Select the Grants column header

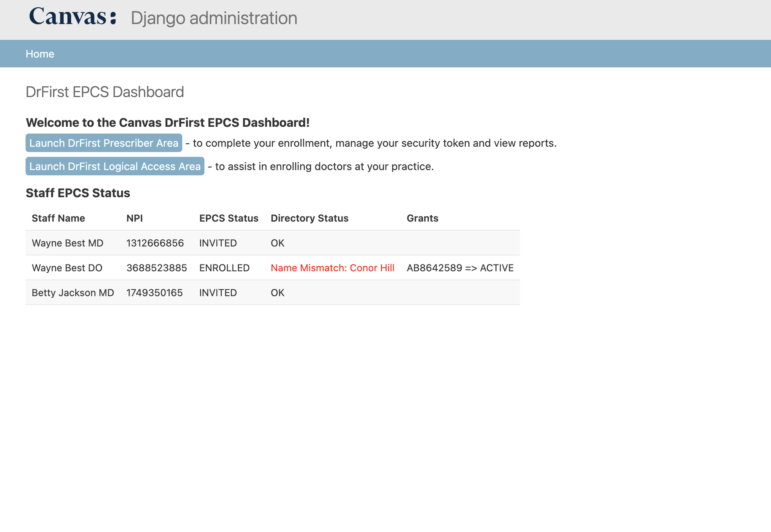[423, 218]
